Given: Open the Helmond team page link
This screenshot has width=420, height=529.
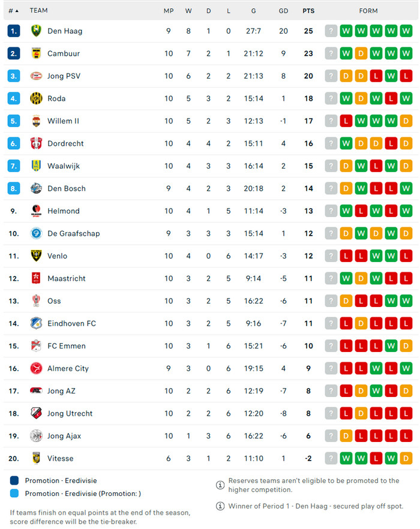Looking at the screenshot, I should click(x=64, y=211).
